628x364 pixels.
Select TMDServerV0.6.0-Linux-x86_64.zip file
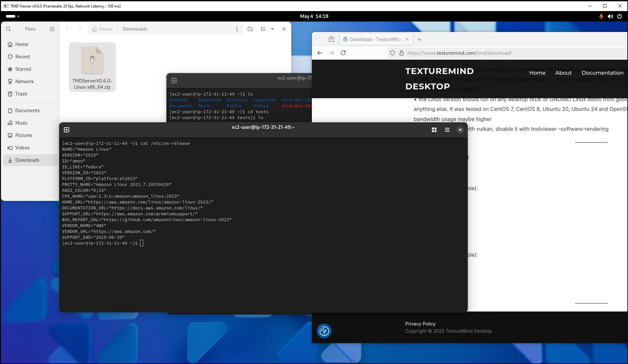click(x=92, y=67)
